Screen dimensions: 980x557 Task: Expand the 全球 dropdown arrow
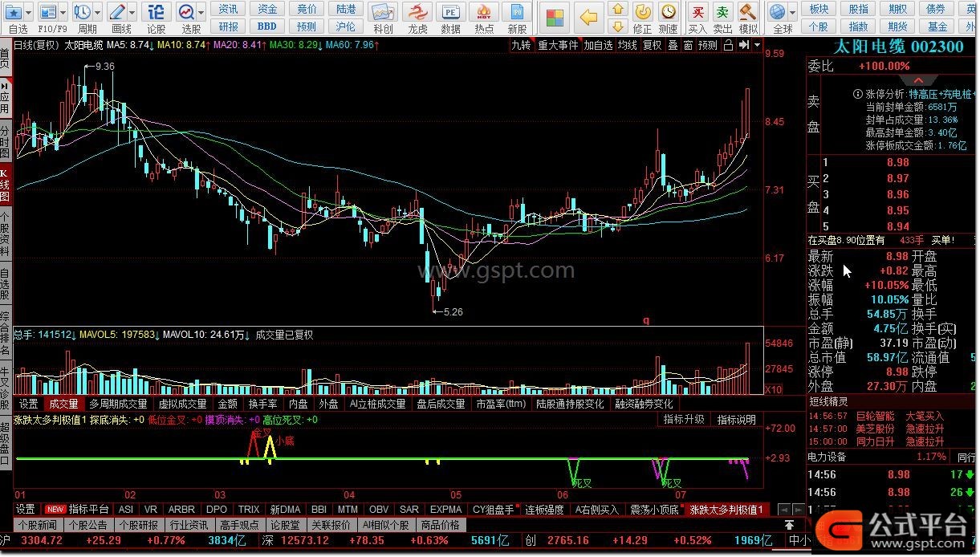[792, 13]
